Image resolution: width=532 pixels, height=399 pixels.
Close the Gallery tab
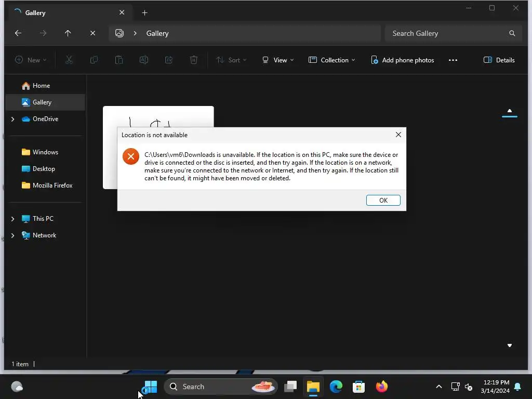122,12
